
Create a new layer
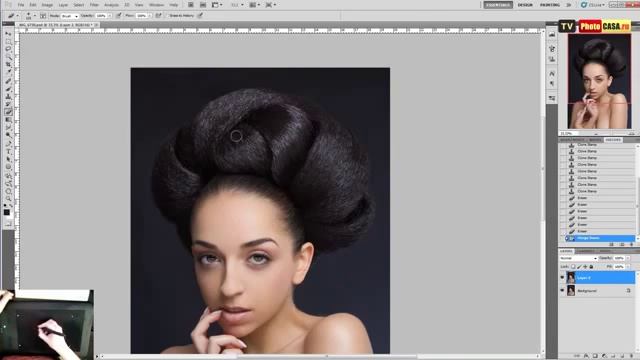point(622,356)
